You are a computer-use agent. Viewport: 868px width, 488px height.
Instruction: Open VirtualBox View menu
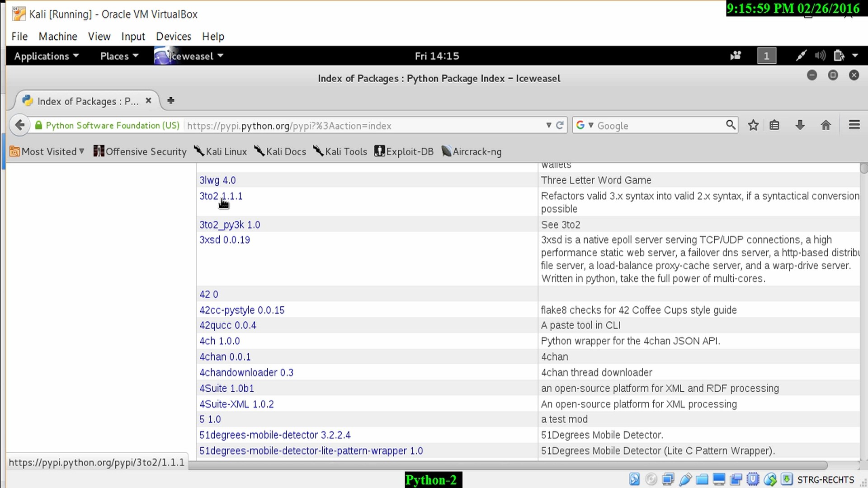99,37
